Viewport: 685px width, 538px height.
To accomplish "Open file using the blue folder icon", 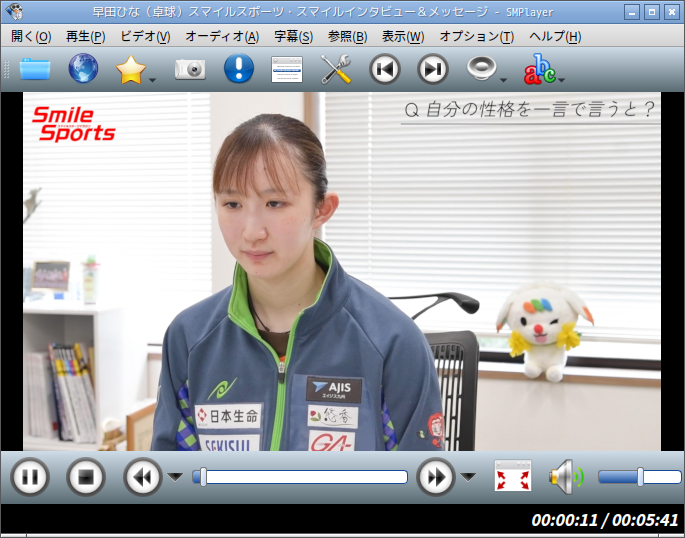I will (x=35, y=69).
